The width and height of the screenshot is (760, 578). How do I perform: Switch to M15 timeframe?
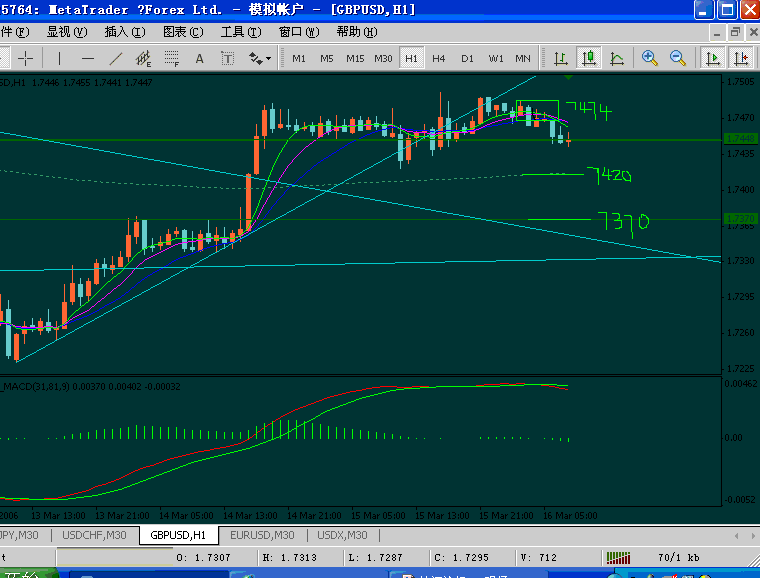(x=355, y=59)
